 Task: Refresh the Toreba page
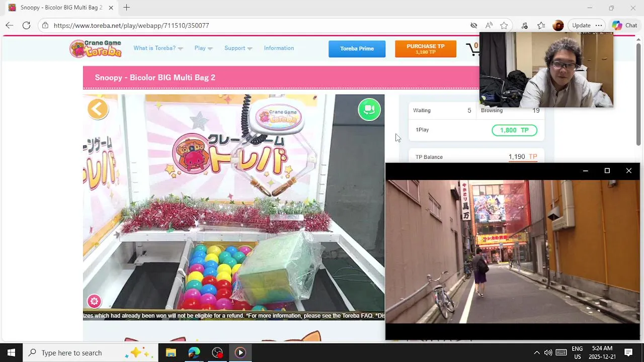pyautogui.click(x=26, y=25)
